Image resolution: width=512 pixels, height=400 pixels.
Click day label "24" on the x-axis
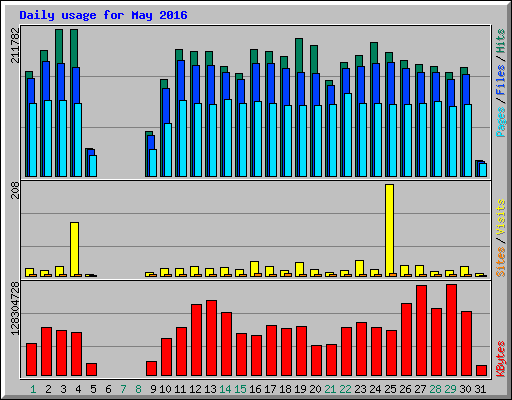(x=375, y=389)
